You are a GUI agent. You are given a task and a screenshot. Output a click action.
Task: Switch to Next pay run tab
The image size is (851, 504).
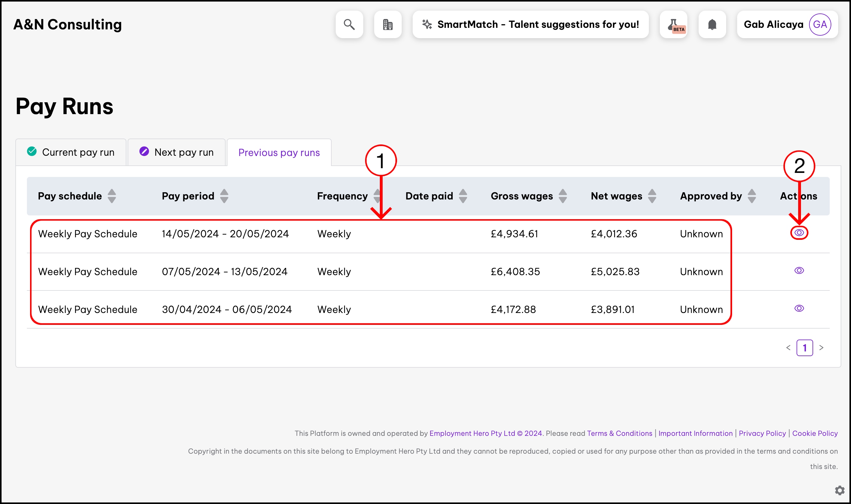point(177,152)
